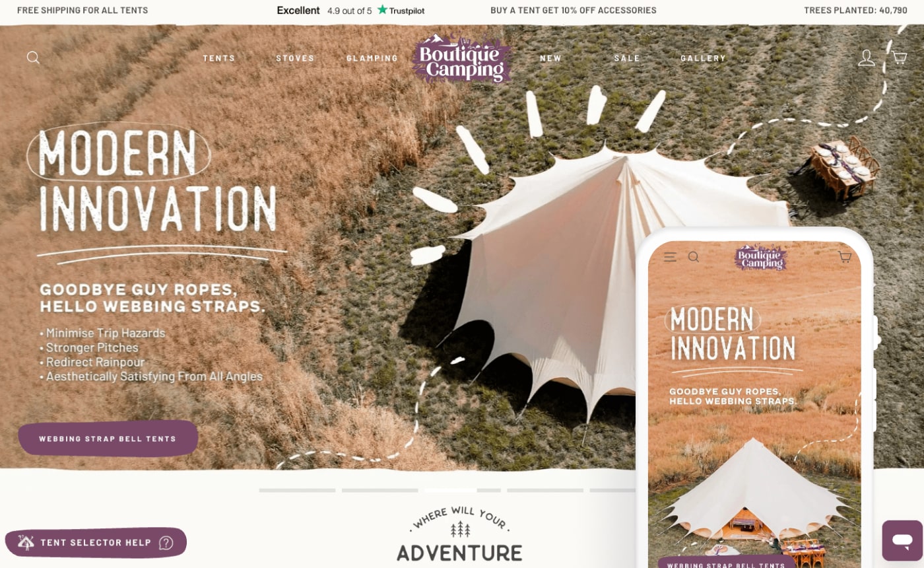
Task: Open the user account icon
Action: [x=866, y=58]
